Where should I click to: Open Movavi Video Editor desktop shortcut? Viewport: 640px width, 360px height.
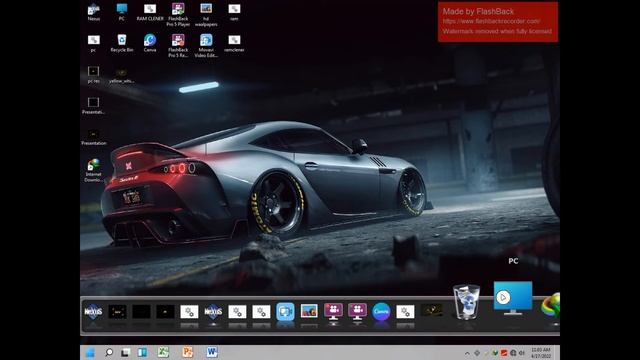click(x=206, y=46)
